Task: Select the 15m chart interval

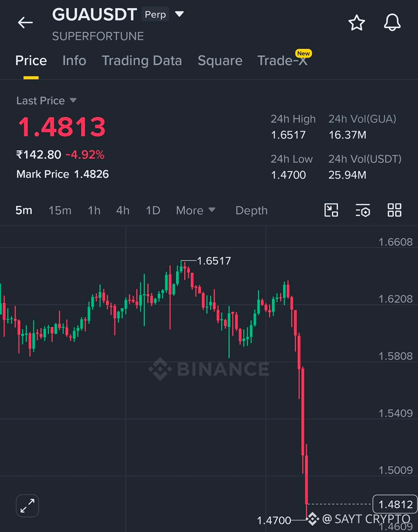Action: coord(60,210)
